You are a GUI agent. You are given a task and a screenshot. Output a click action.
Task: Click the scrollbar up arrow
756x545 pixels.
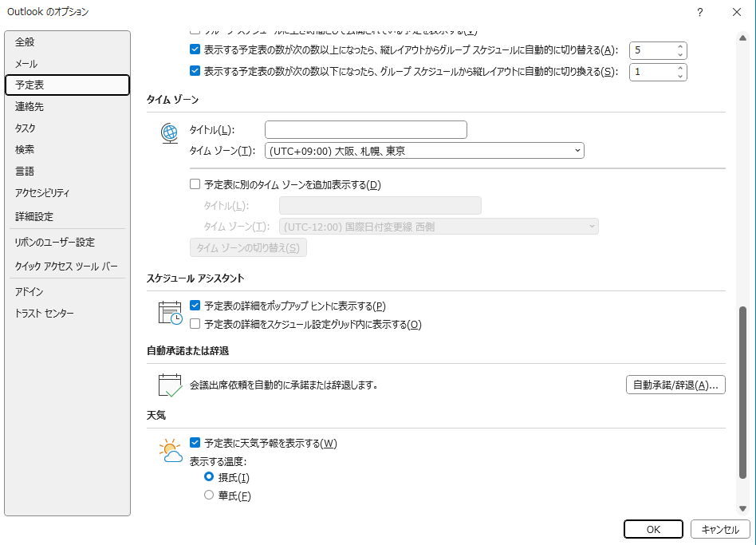pyautogui.click(x=742, y=38)
